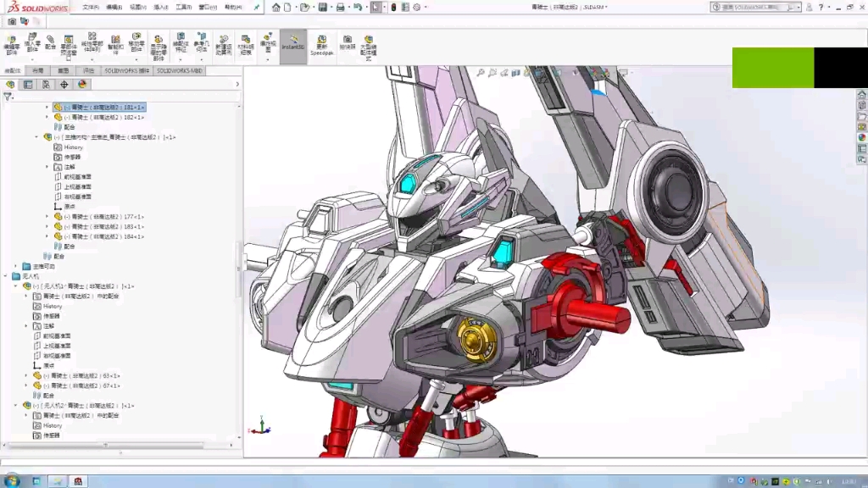Click the Show Hidden Components tool
This screenshot has width=868, height=488.
pyautogui.click(x=159, y=47)
